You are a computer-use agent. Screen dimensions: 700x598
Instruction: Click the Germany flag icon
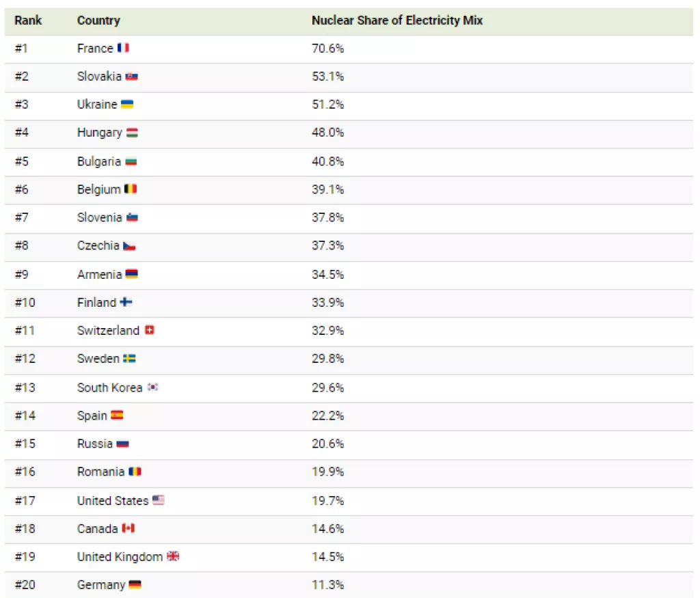click(x=135, y=585)
